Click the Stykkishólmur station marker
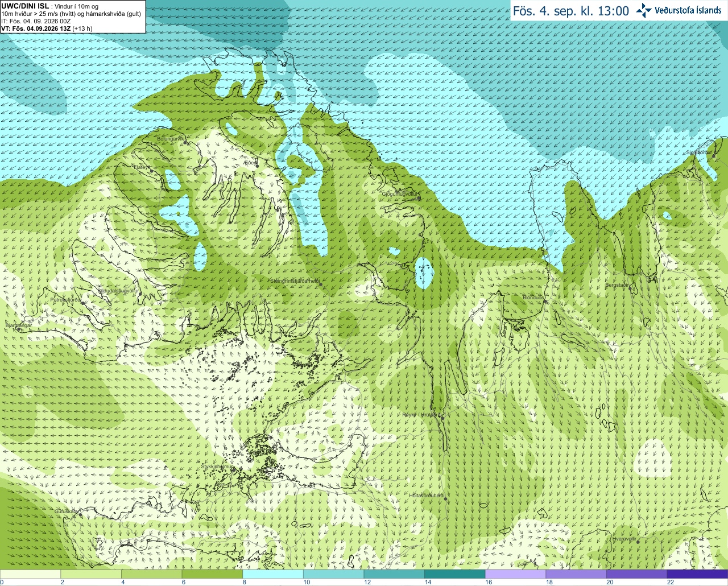The image size is (728, 586). click(235, 470)
